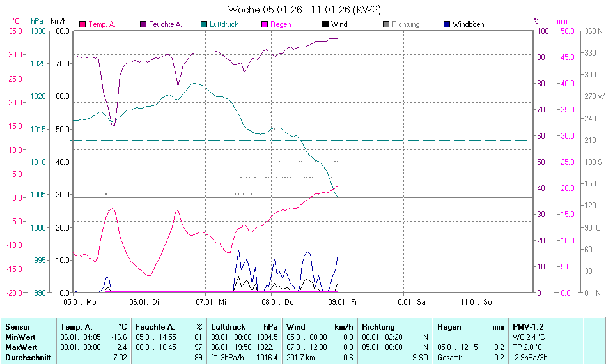Select the 09.01. Fr date label
The image size is (606, 364).
(343, 301)
